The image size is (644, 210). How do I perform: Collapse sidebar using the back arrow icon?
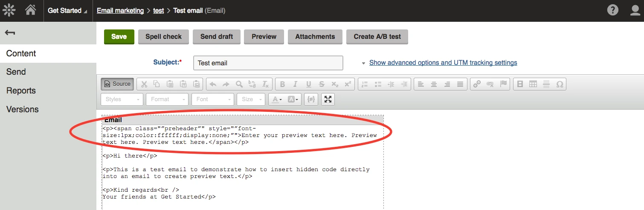point(11,33)
